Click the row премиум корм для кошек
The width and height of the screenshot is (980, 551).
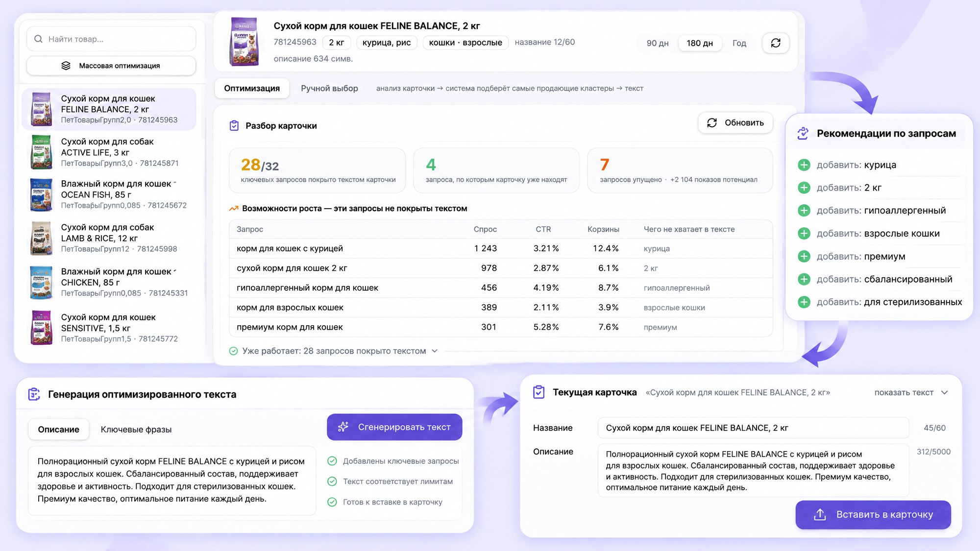coord(501,327)
